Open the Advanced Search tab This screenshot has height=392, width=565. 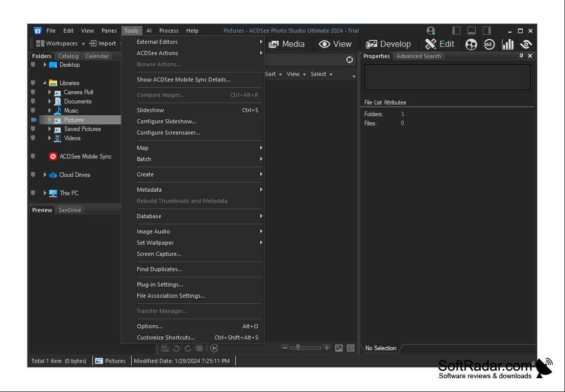(x=419, y=56)
